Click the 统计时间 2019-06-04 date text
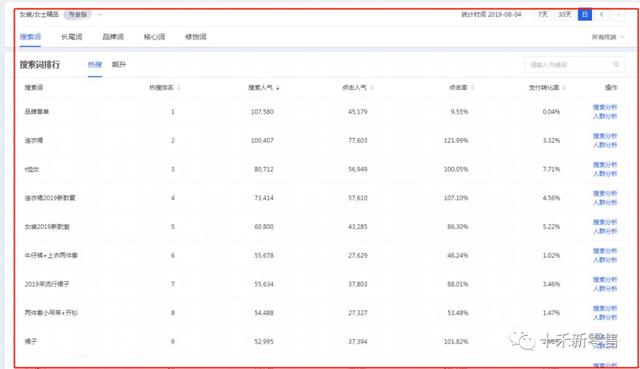Image resolution: width=640 pixels, height=369 pixels. (491, 15)
